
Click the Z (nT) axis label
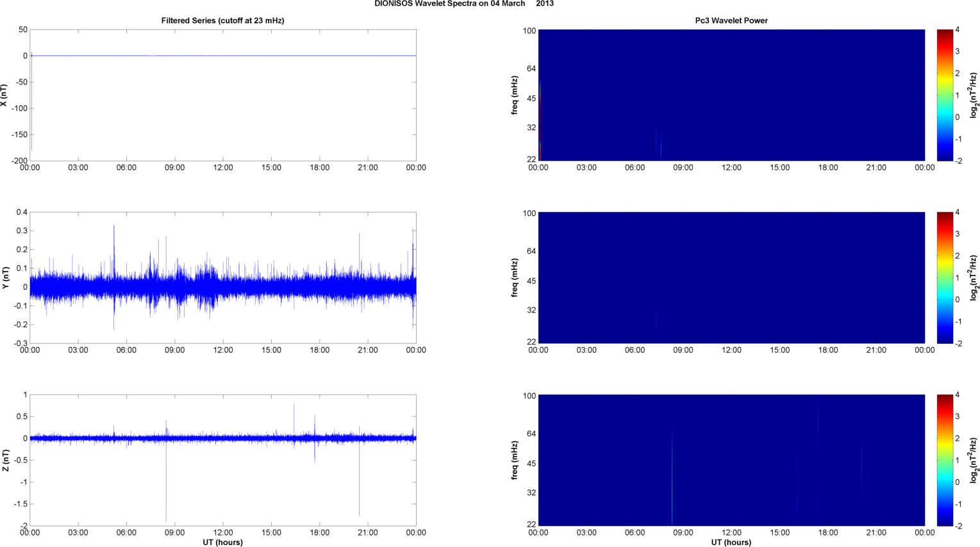pyautogui.click(x=4, y=461)
